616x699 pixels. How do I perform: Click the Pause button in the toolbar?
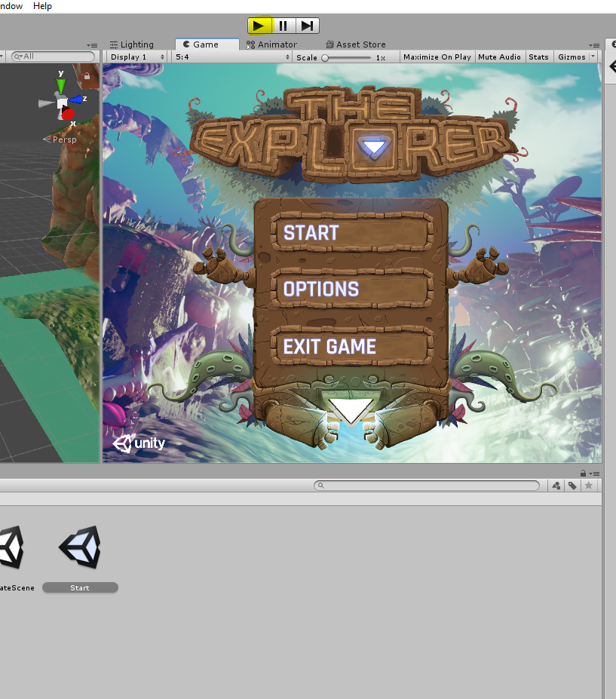click(x=283, y=26)
